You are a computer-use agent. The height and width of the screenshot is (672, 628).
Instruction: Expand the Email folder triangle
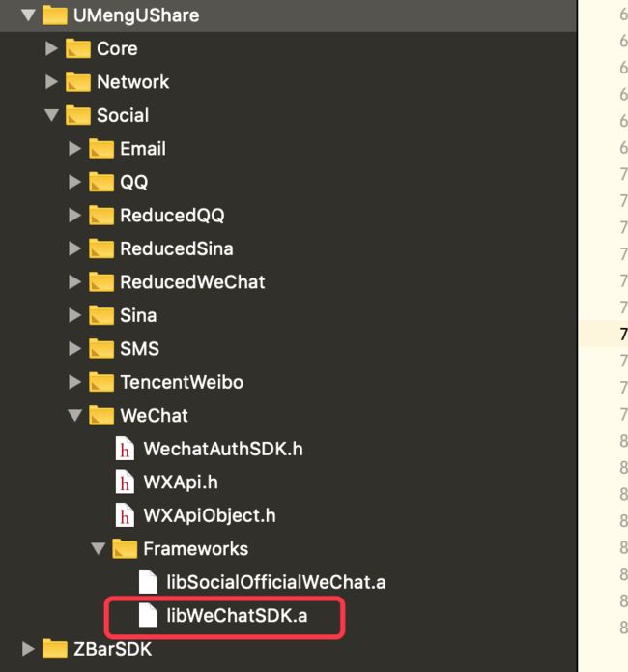click(x=75, y=149)
